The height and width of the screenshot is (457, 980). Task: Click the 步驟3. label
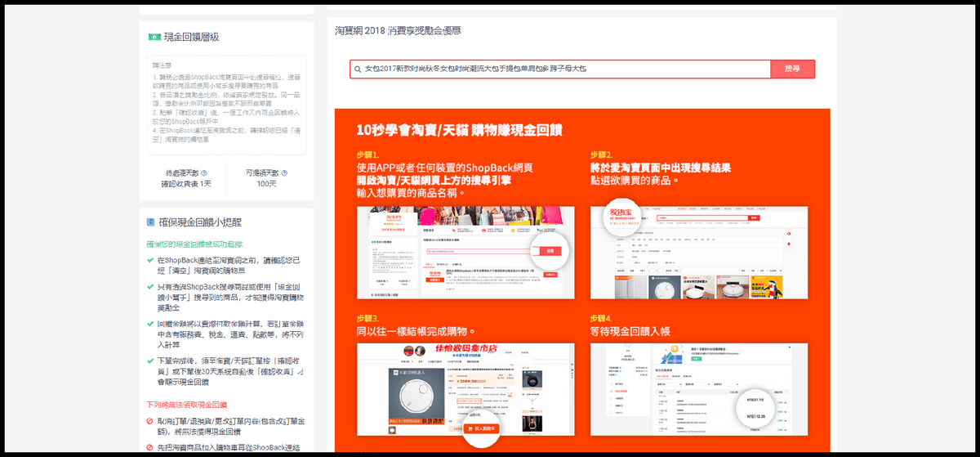[368, 318]
